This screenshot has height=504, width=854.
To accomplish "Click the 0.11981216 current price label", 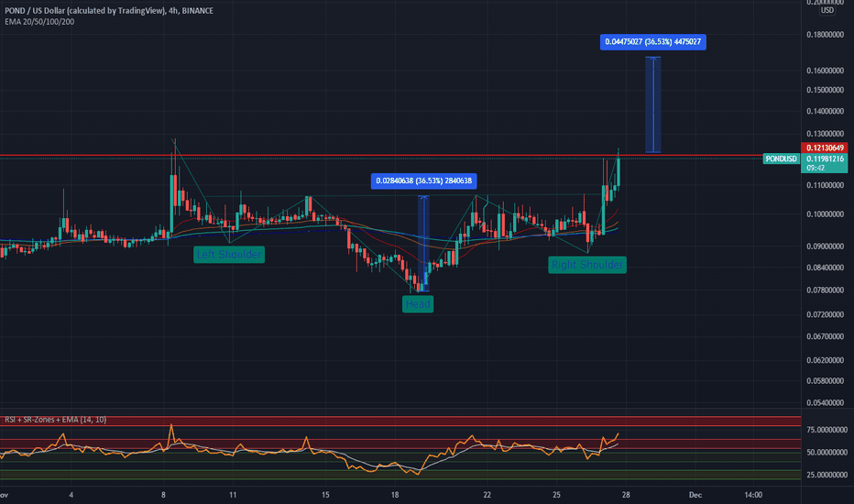I will point(825,159).
